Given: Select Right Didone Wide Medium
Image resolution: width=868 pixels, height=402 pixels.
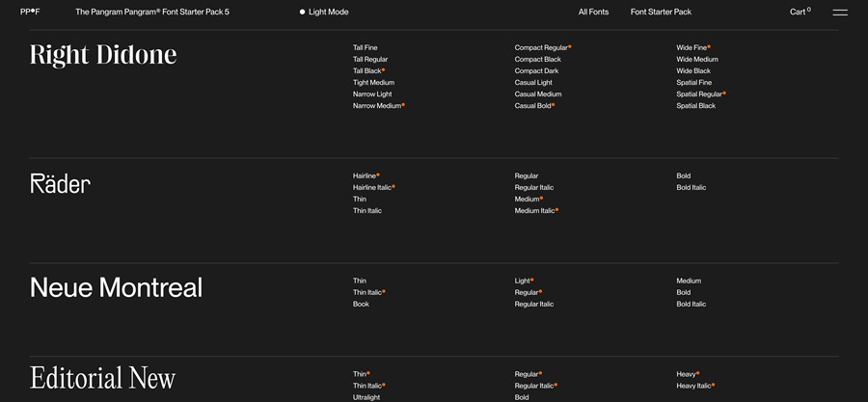Looking at the screenshot, I should (697, 59).
